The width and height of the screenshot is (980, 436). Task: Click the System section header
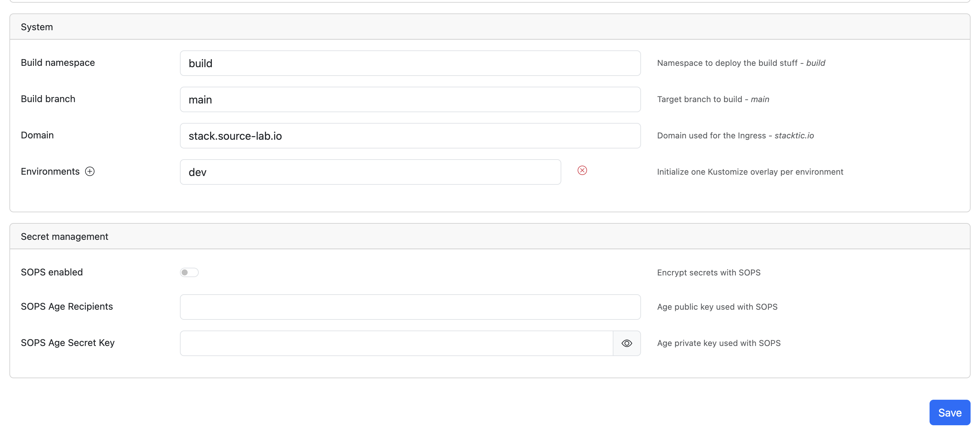click(x=37, y=27)
